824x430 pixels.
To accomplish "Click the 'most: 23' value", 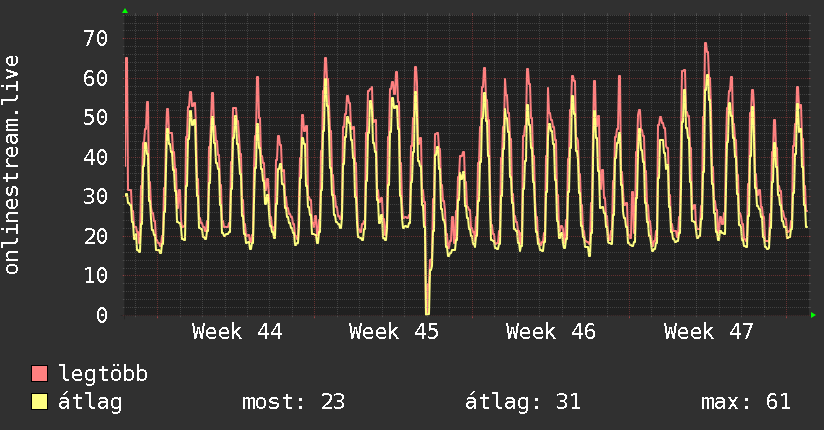I will click(293, 402).
